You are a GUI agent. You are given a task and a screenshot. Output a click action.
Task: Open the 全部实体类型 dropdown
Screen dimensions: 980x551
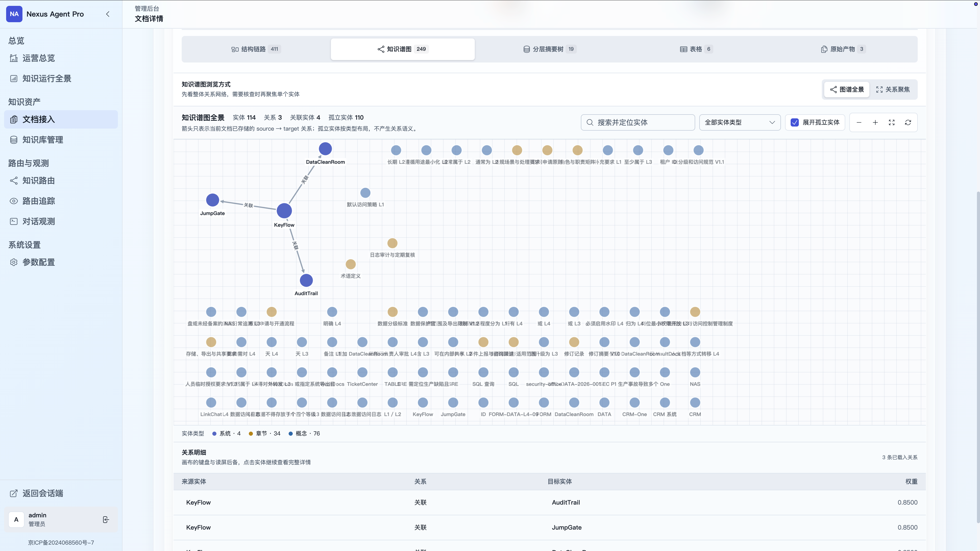tap(740, 122)
